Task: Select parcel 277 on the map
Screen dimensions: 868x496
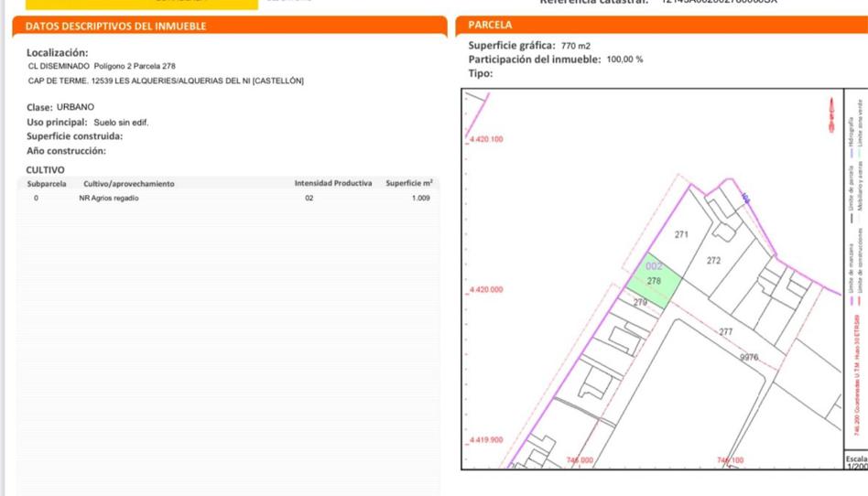Action: (726, 331)
